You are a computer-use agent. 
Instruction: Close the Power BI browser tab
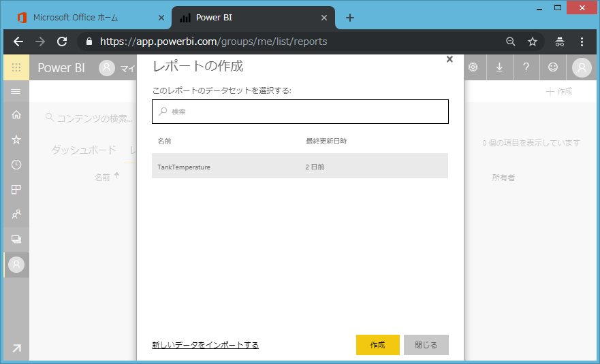point(323,18)
